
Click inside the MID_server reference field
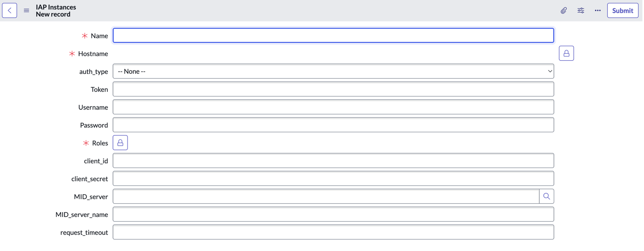click(x=326, y=197)
